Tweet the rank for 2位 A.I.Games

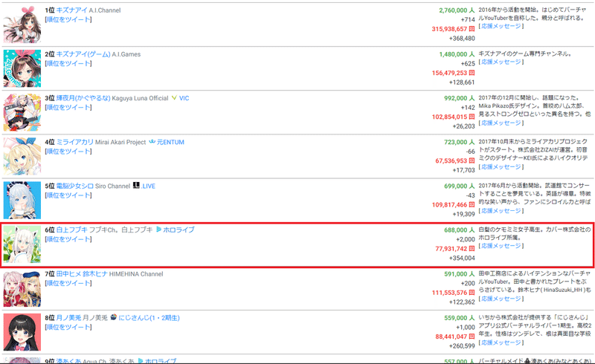[x=68, y=63]
